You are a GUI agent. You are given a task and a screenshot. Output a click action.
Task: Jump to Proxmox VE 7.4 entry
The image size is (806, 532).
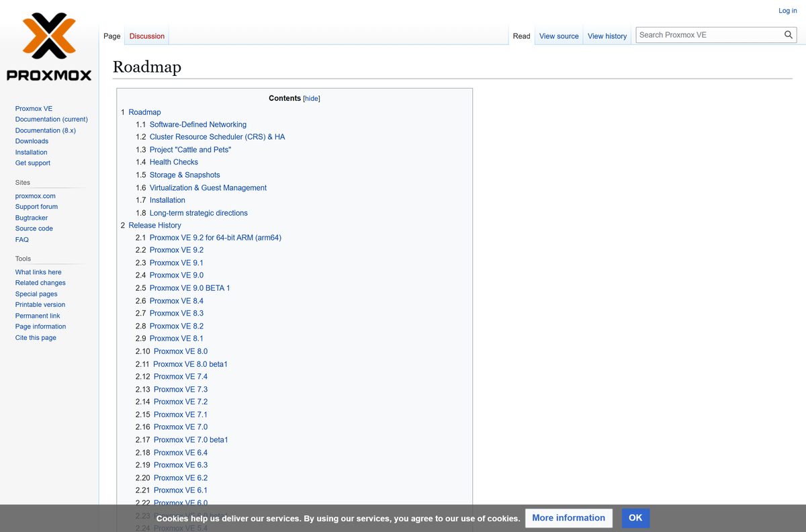181,377
